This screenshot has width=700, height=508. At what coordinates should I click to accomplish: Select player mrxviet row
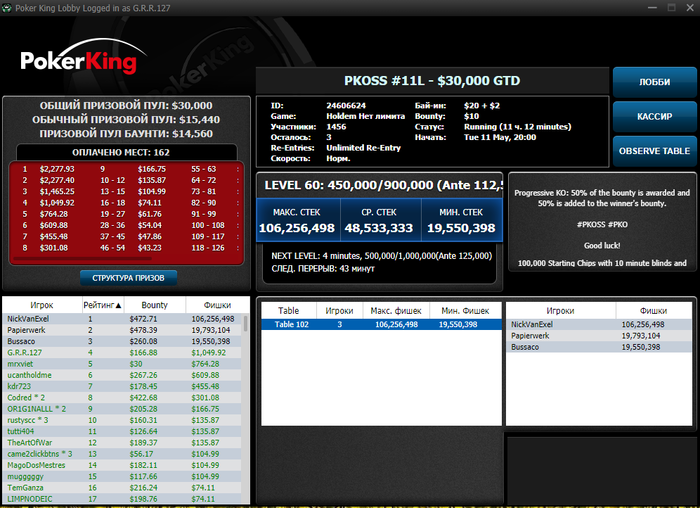tap(122, 364)
